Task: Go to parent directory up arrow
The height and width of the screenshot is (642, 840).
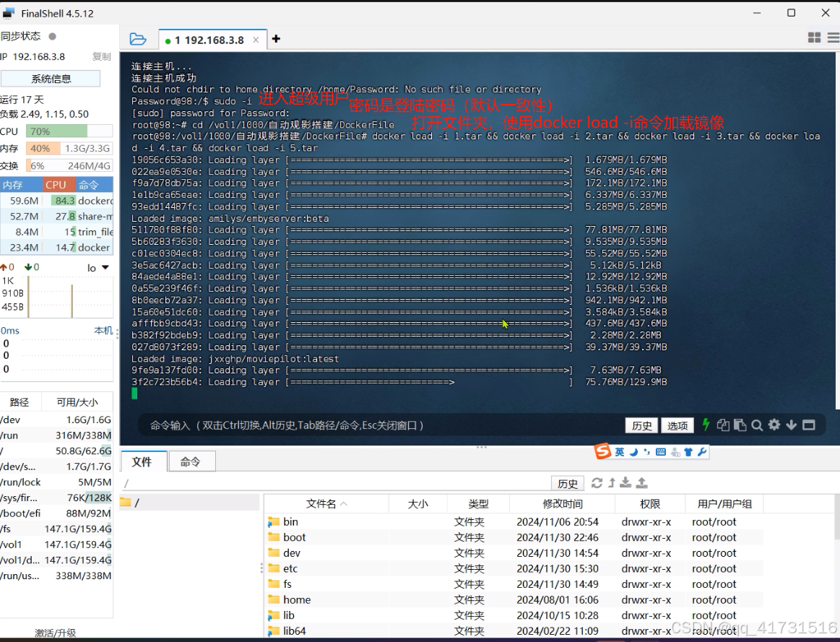Action: (612, 483)
